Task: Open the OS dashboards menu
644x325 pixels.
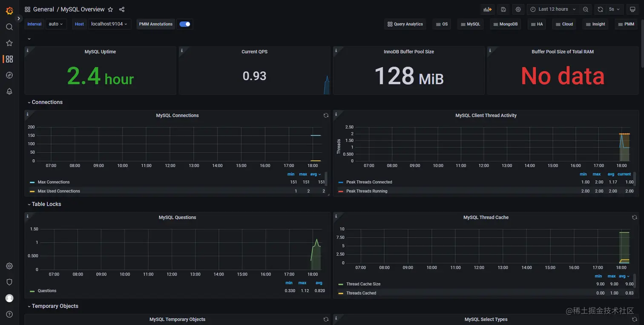Action: coord(442,24)
